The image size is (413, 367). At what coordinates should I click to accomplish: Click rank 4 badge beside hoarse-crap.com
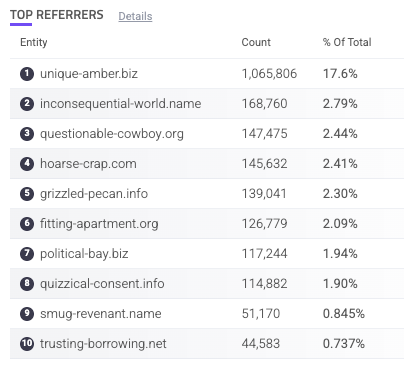pos(27,164)
